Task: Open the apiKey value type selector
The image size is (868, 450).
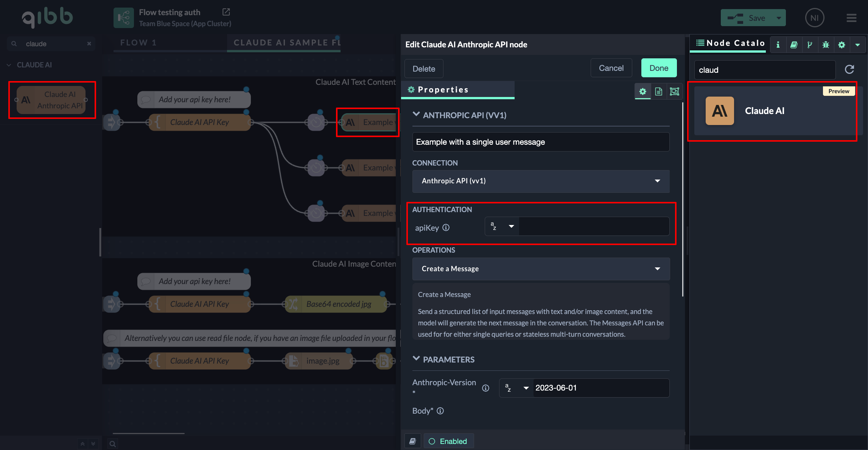Action: tap(502, 227)
